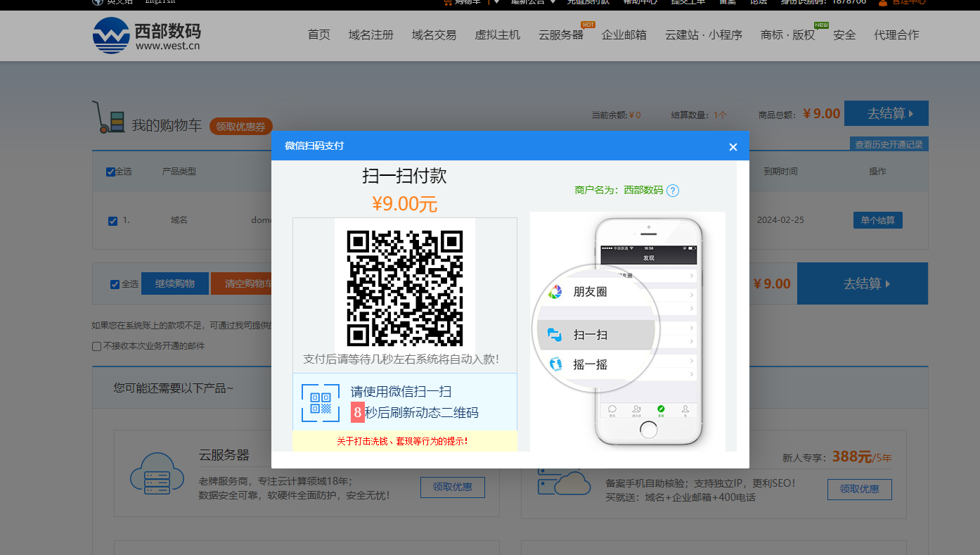The width and height of the screenshot is (980, 555).
Task: Uncheck the checkbox for item 1 域名
Action: [x=112, y=221]
